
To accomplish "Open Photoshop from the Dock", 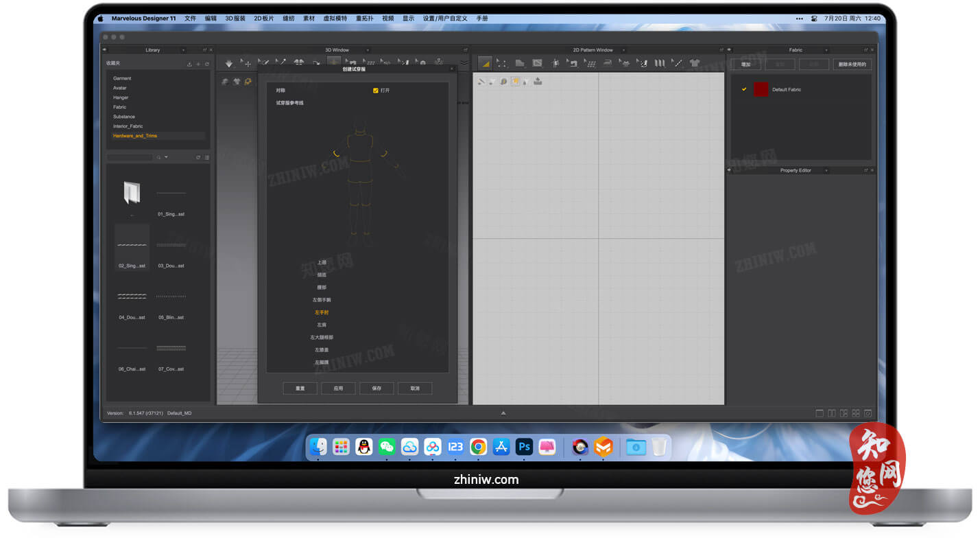I will point(525,447).
